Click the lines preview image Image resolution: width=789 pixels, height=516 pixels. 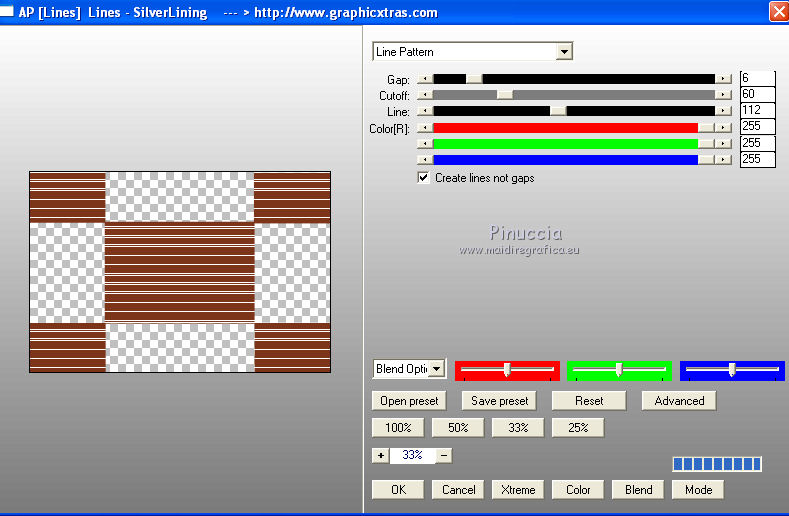180,272
